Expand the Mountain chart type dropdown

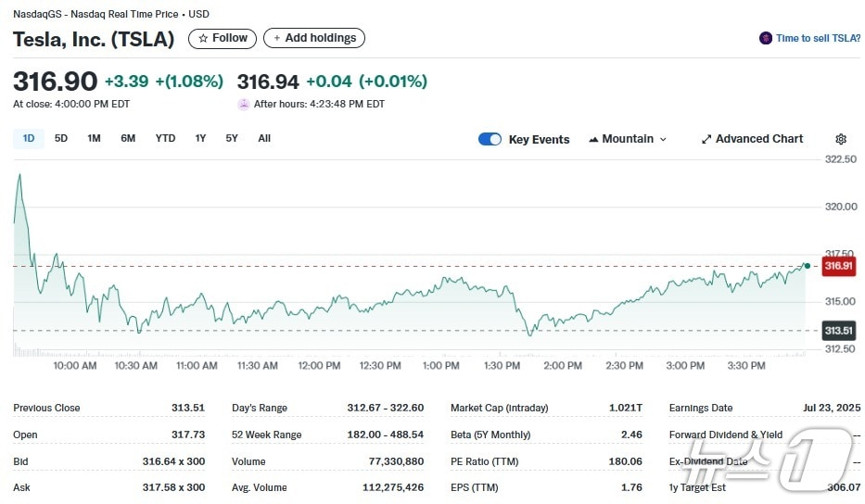(662, 139)
